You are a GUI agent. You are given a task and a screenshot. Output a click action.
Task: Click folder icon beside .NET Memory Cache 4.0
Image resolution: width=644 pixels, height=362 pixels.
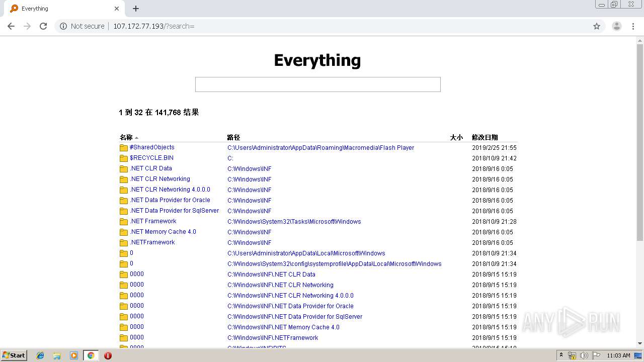pyautogui.click(x=124, y=232)
